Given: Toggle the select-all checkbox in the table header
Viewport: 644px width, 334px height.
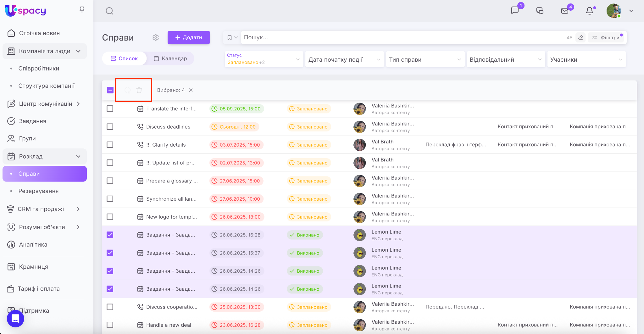Looking at the screenshot, I should (110, 90).
